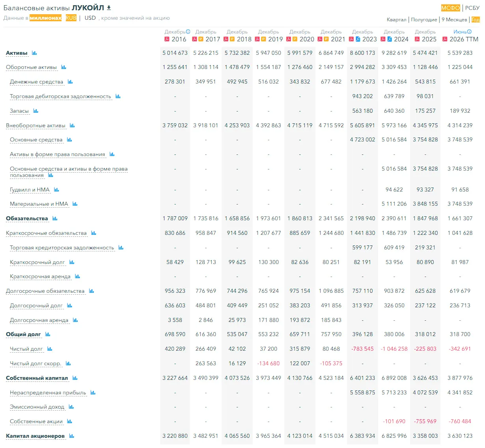Open the Денежные средства chart icon
485x448 pixels.
(70, 82)
